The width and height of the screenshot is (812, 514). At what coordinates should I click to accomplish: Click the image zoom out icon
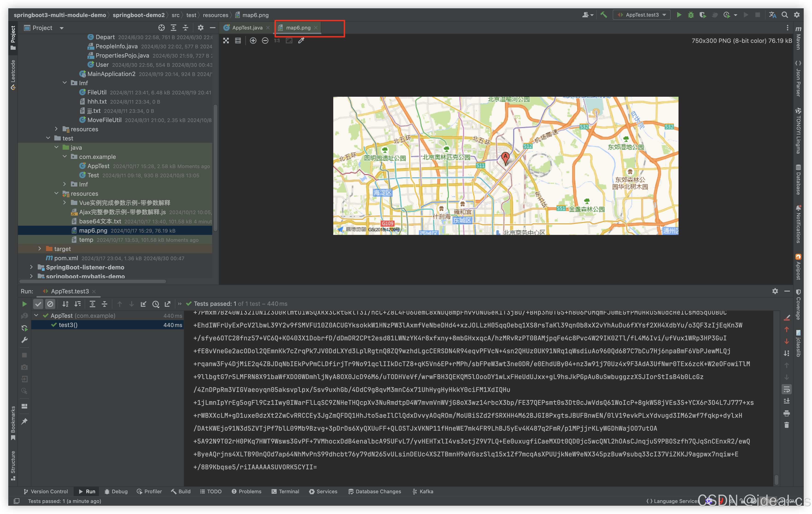pyautogui.click(x=265, y=41)
